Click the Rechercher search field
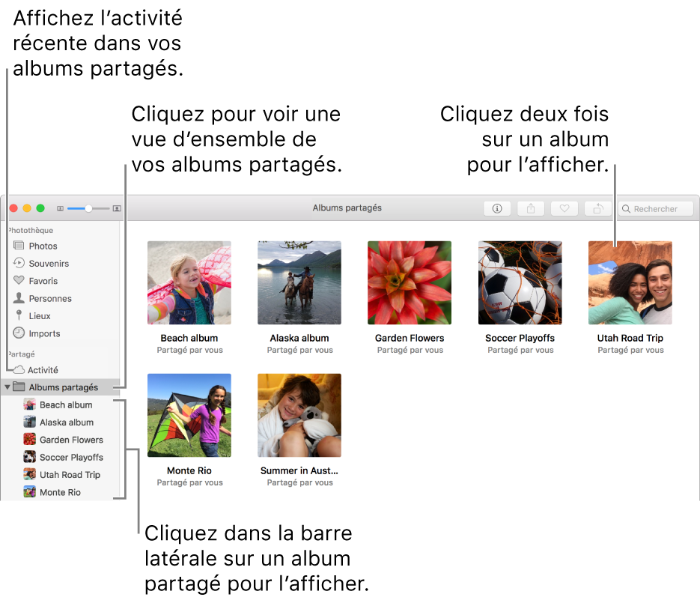 click(x=655, y=209)
